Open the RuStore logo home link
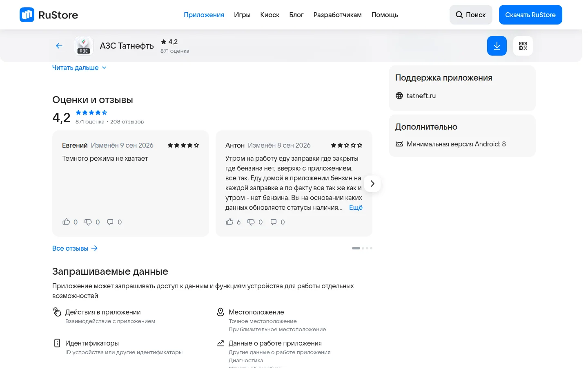588x368 pixels. click(49, 15)
